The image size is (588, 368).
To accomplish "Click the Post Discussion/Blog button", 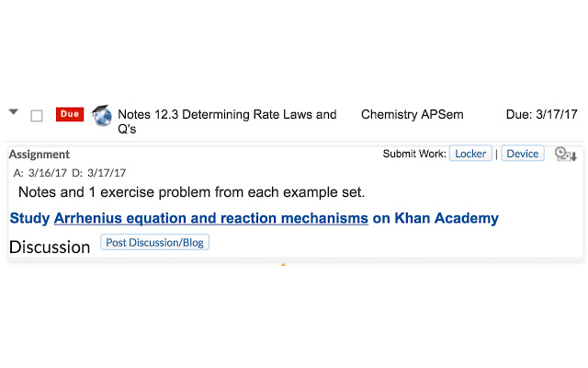I will point(155,243).
